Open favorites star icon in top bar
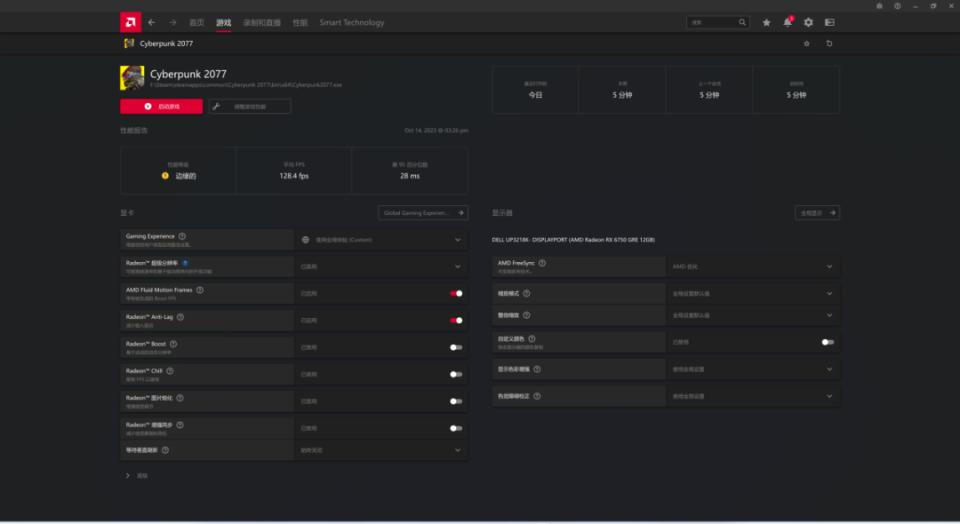The width and height of the screenshot is (960, 524). [766, 23]
